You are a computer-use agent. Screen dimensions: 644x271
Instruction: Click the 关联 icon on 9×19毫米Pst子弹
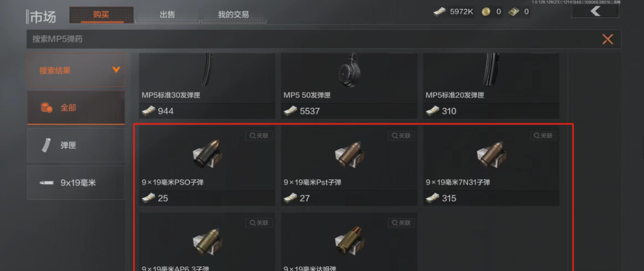click(401, 136)
